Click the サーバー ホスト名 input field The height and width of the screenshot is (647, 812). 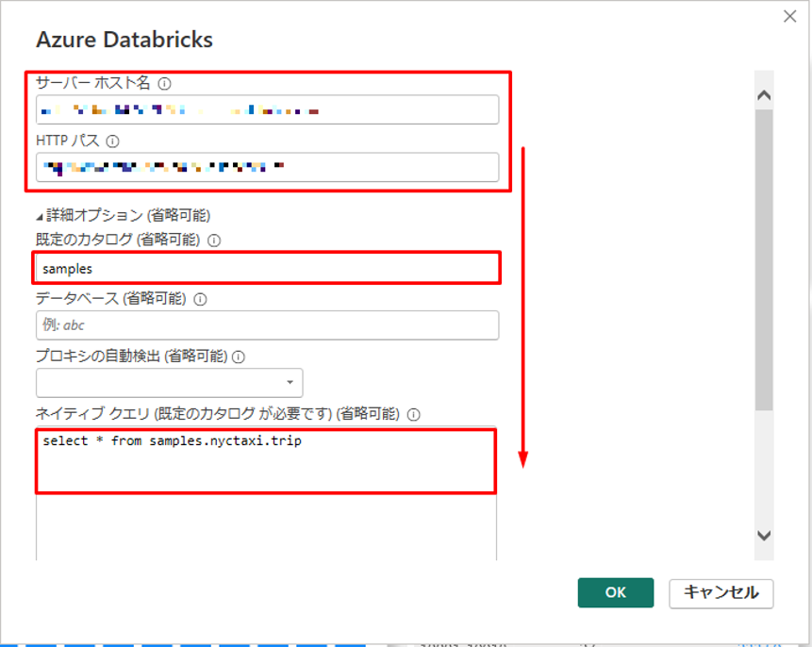point(267,109)
